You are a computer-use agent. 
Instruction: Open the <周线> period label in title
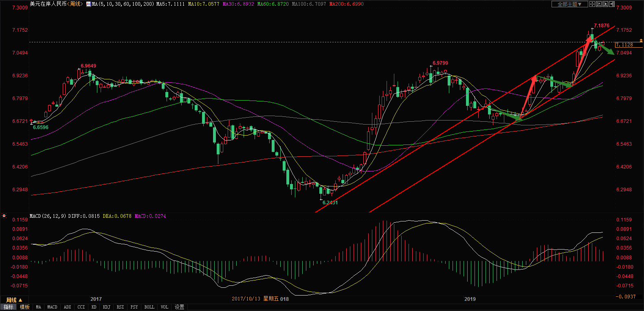click(75, 4)
